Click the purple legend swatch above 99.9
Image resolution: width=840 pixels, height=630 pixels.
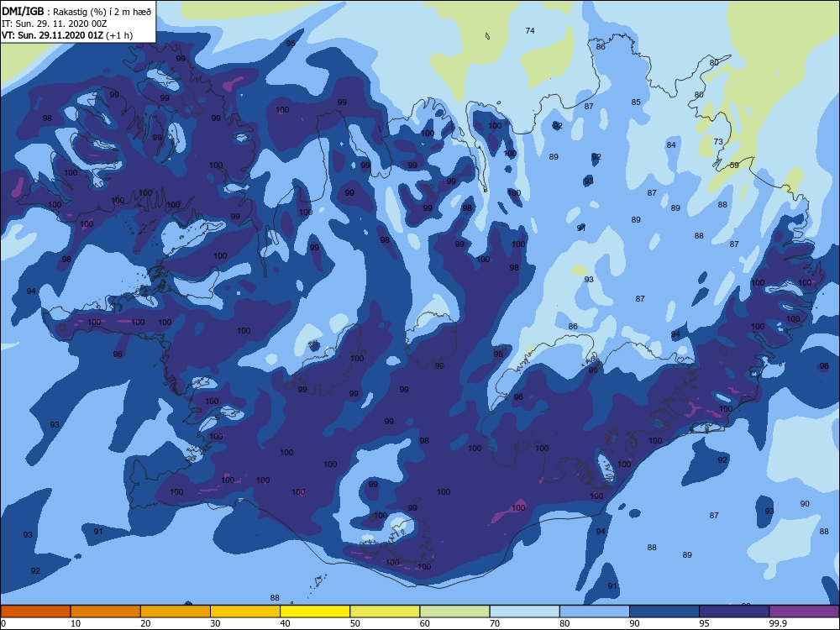tap(804, 612)
